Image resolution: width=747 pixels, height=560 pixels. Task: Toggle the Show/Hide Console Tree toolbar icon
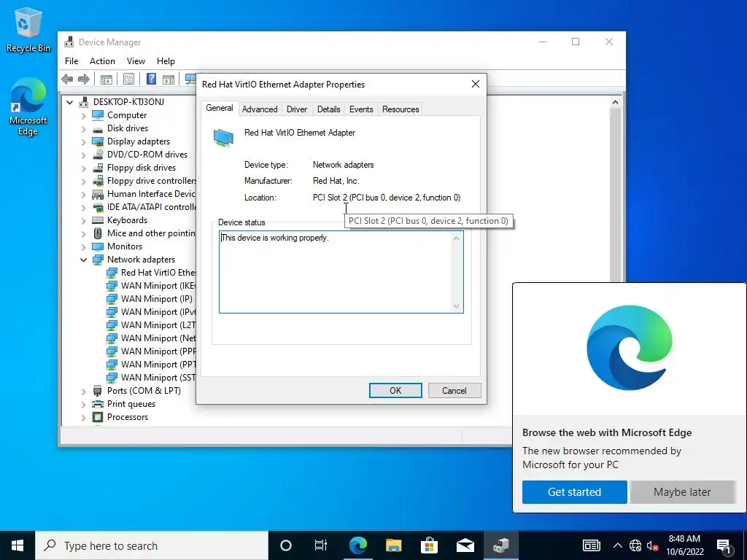coord(107,79)
